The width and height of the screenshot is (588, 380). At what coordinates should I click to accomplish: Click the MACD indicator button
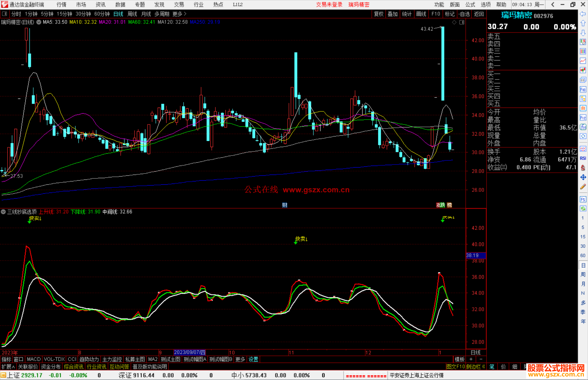tap(34, 359)
